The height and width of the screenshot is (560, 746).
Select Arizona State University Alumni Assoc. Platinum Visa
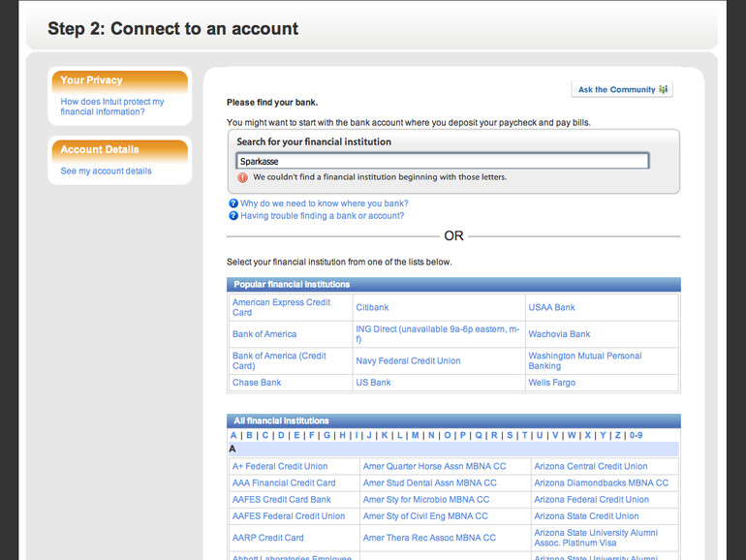click(596, 538)
